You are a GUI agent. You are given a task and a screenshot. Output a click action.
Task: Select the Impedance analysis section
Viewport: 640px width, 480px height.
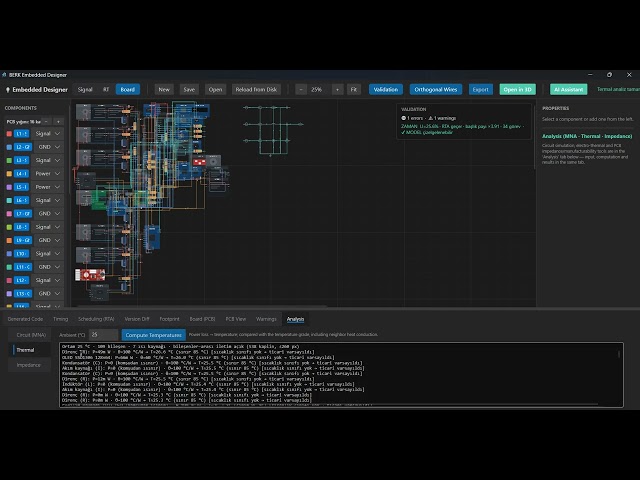[x=29, y=365]
